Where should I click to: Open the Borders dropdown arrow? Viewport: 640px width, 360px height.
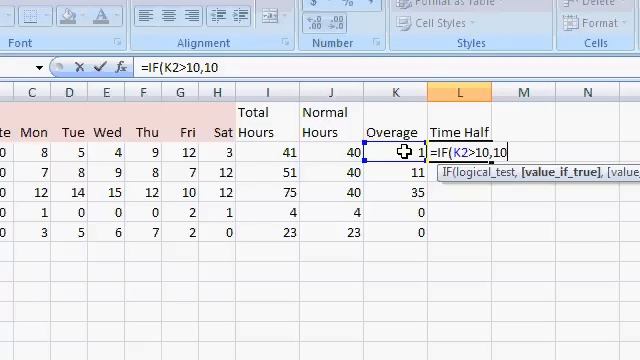(x=46, y=16)
